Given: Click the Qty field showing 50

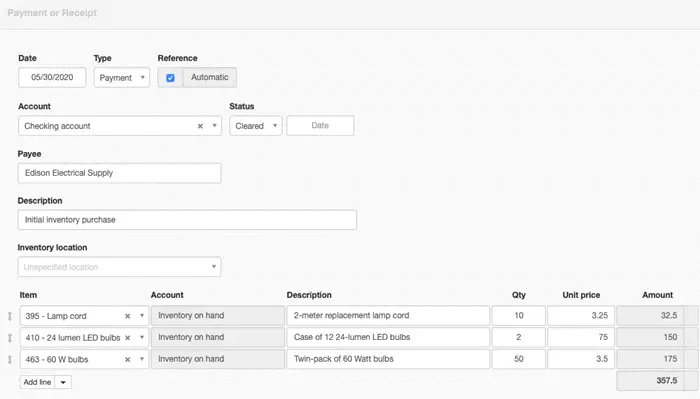Looking at the screenshot, I should (x=518, y=359).
